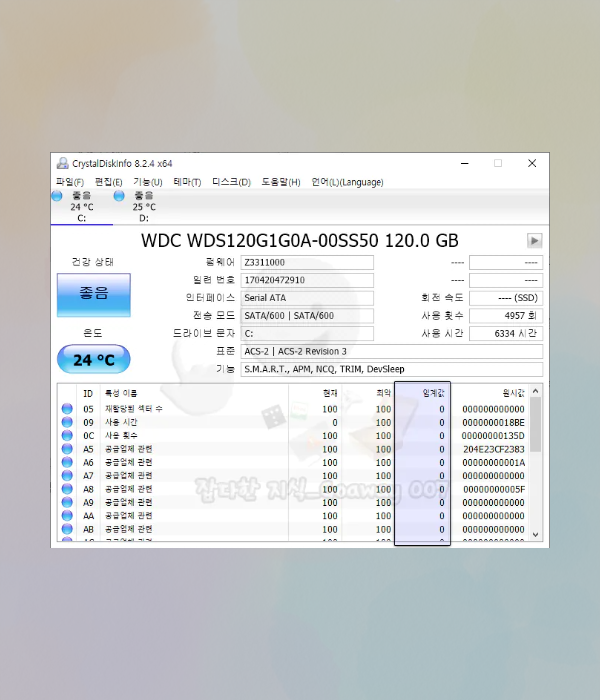Click the ACS-2 Revision 3 standard field
The width and height of the screenshot is (600, 700).
pyautogui.click(x=392, y=351)
